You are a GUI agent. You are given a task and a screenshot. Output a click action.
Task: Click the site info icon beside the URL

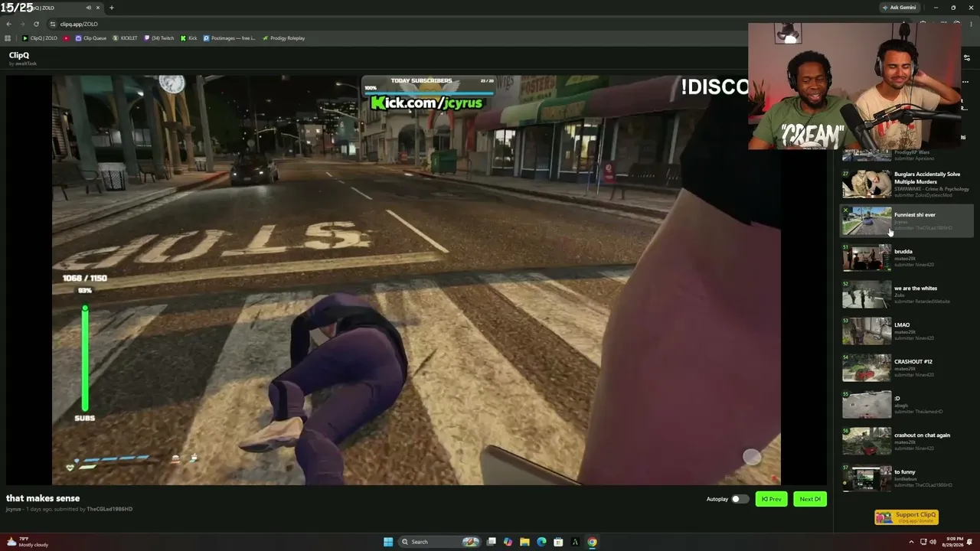(53, 24)
